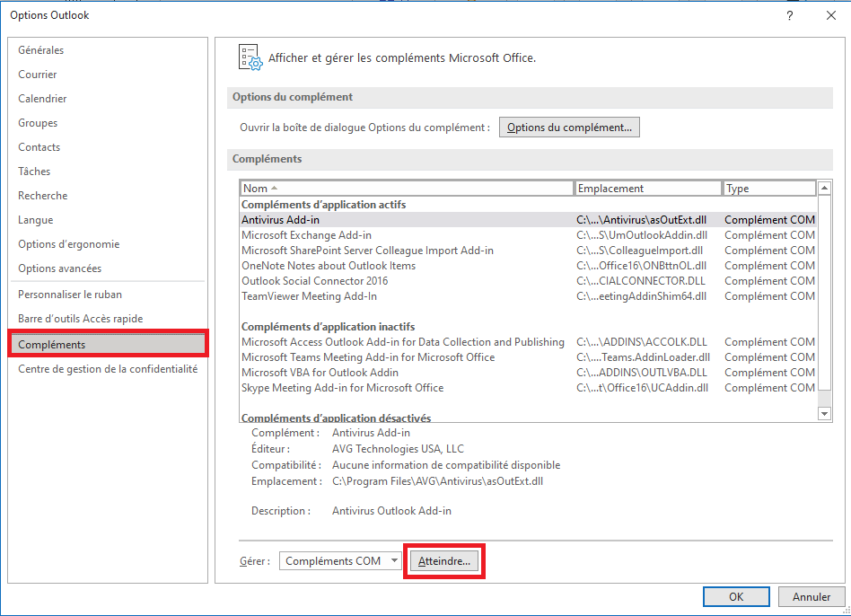Screen dimensions: 851x616
Task: Click the list scrollbar down arrow
Action: pyautogui.click(x=824, y=414)
